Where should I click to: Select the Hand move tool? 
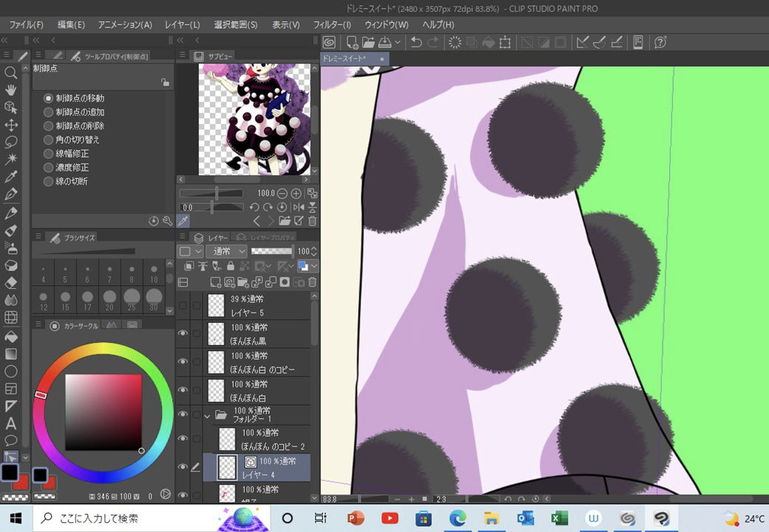point(11,89)
